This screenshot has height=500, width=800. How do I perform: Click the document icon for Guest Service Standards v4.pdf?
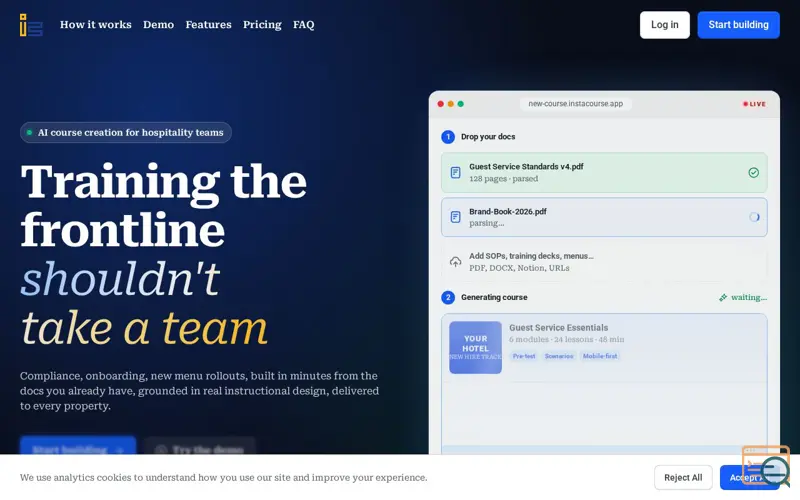click(456, 172)
